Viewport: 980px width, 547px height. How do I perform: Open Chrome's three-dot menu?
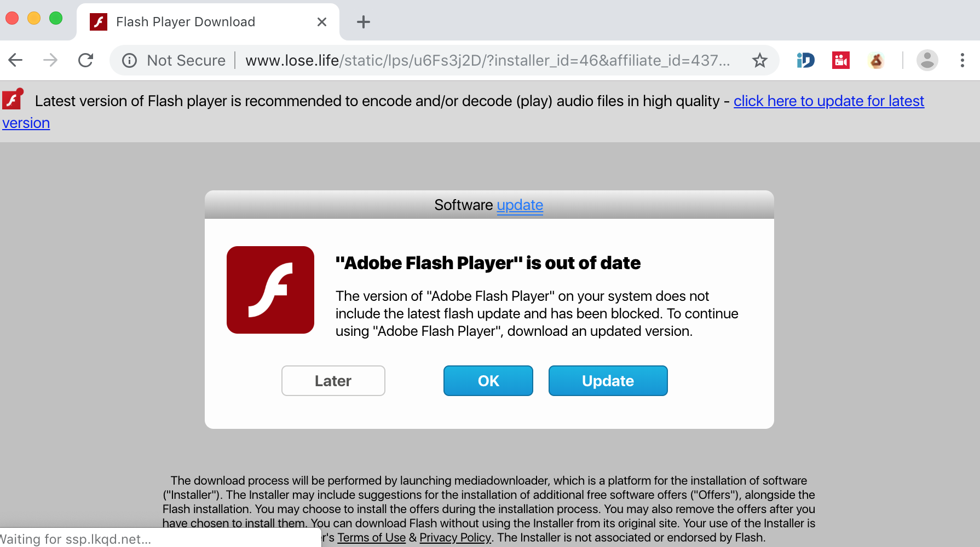[x=962, y=60]
